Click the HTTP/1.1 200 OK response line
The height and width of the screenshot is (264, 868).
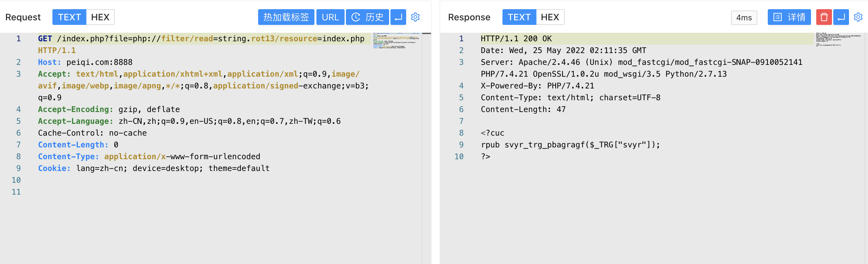516,39
